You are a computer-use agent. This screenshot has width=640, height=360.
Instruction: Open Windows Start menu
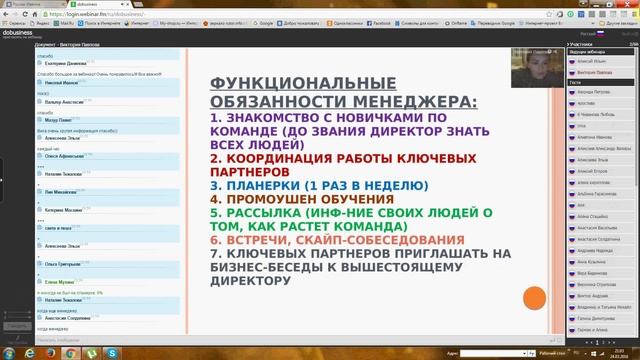(9, 353)
